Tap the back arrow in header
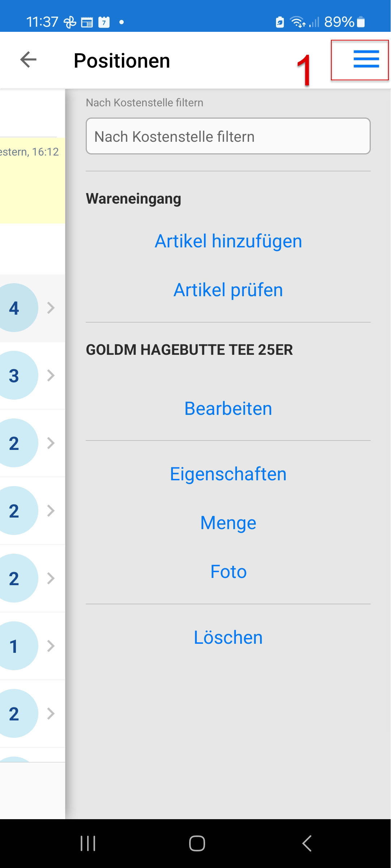Viewport: 391px width, 868px height. tap(28, 60)
